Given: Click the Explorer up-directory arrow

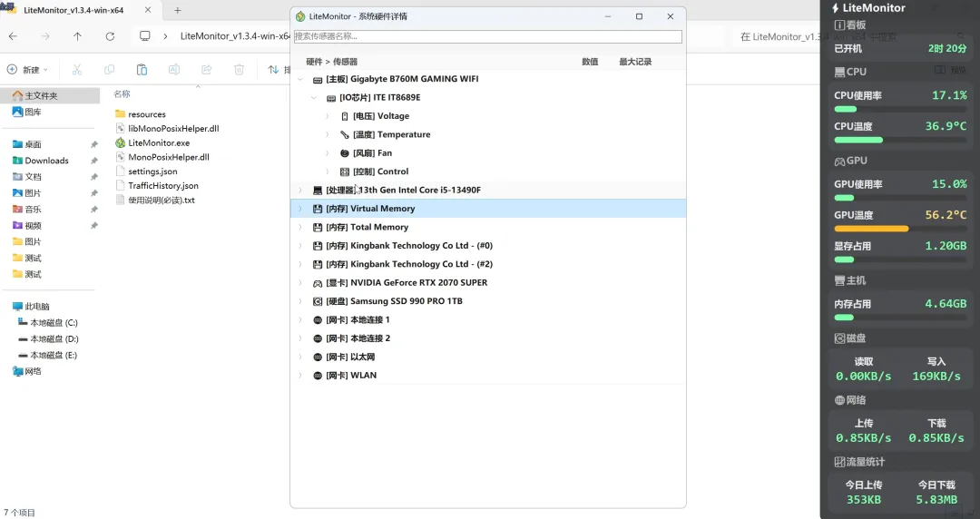Looking at the screenshot, I should 77,36.
